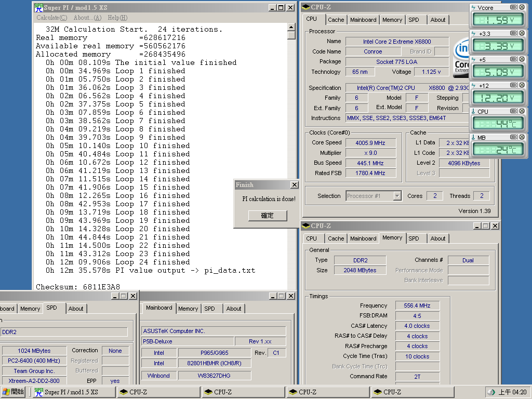Click the memory Frequency value 556.4 MHz
The width and height of the screenshot is (532, 399).
tap(417, 305)
